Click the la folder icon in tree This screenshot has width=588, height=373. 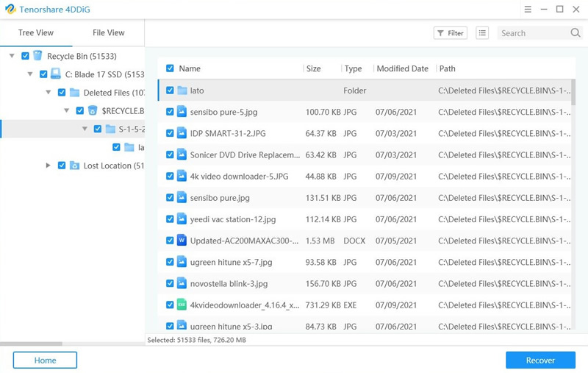[129, 147]
